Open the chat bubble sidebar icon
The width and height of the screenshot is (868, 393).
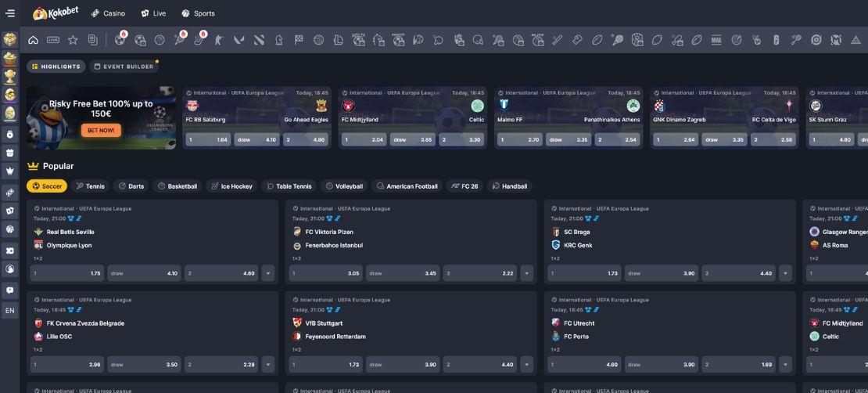(10, 290)
